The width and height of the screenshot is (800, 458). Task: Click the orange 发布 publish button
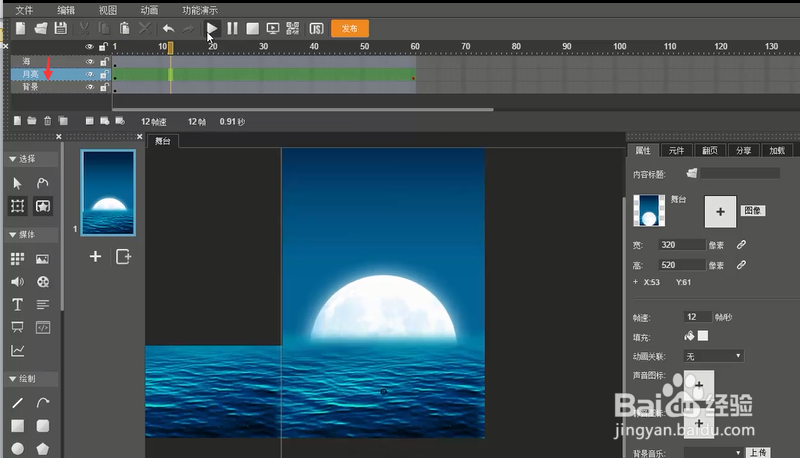pyautogui.click(x=350, y=29)
